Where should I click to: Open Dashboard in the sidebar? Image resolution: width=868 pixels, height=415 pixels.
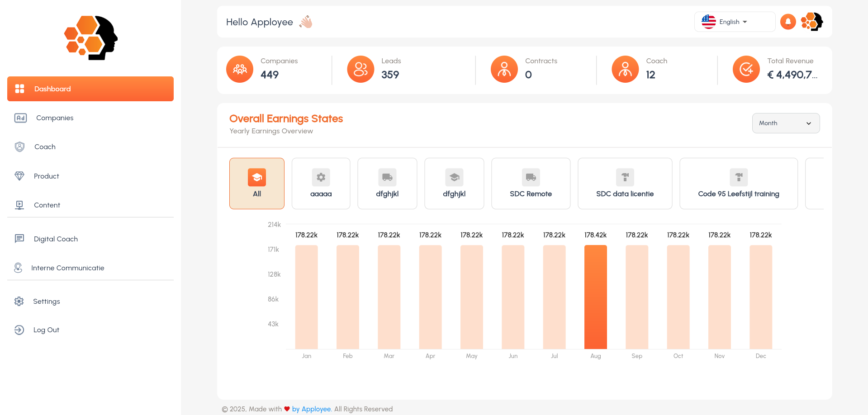tap(90, 89)
